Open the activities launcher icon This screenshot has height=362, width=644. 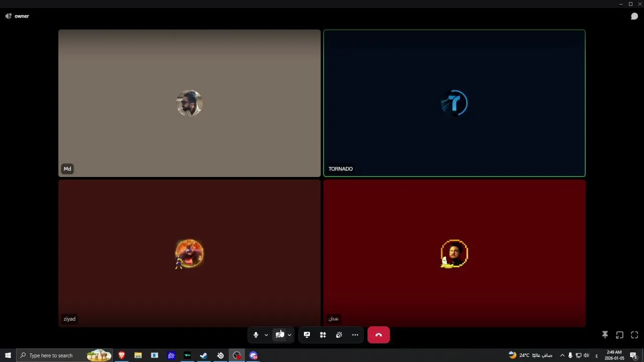click(x=323, y=335)
